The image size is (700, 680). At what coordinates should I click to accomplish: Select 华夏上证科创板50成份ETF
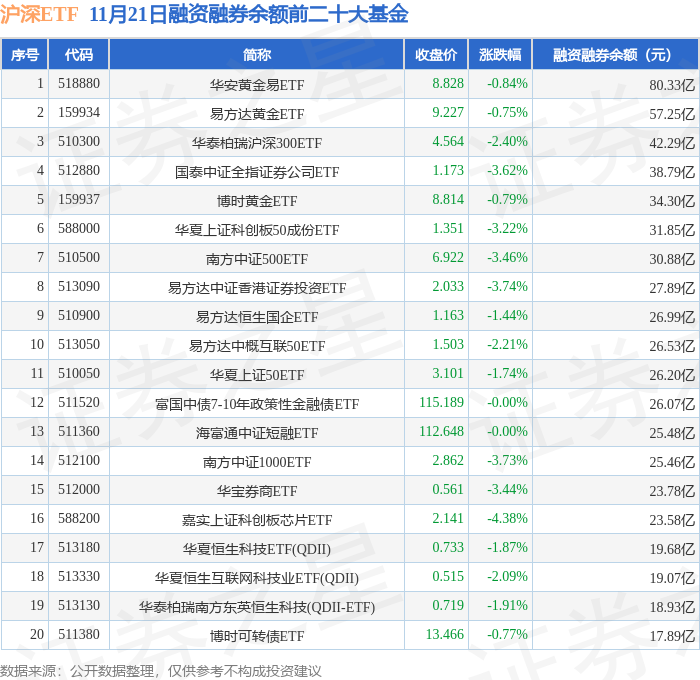257,230
